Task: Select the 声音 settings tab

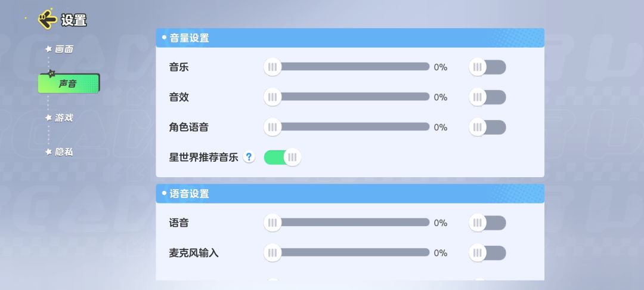Action: [69, 84]
